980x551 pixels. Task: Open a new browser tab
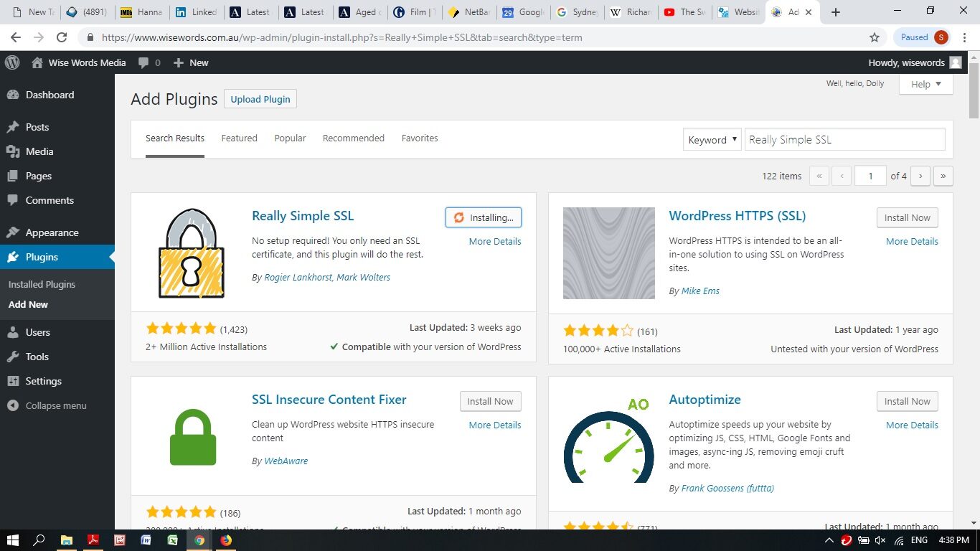(x=836, y=11)
